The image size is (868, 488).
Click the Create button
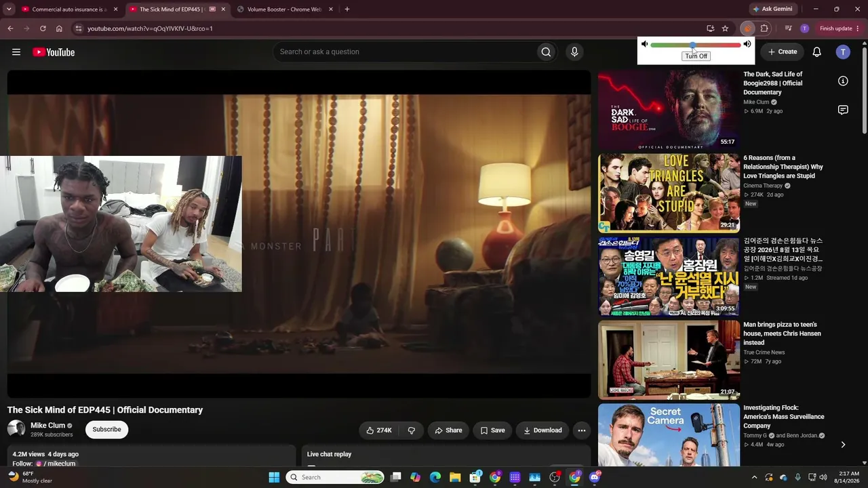coord(782,52)
